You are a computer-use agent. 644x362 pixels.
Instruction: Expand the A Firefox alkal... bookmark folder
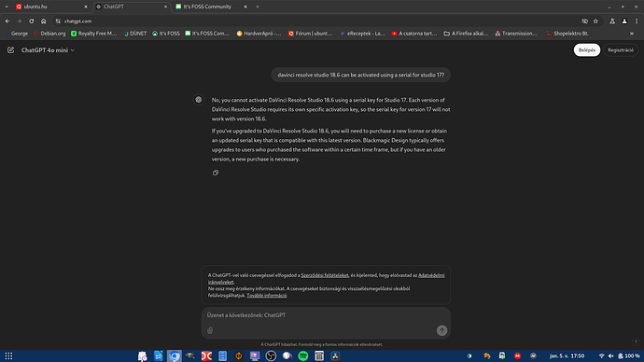(466, 34)
